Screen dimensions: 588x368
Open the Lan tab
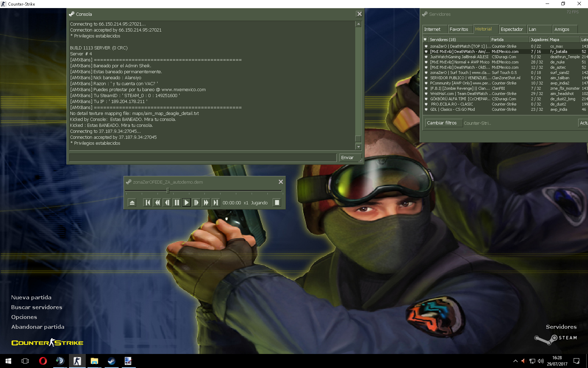539,29
